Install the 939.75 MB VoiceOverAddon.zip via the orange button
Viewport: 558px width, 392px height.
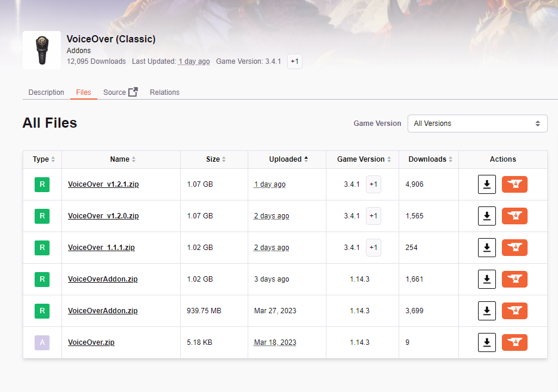[x=514, y=311]
